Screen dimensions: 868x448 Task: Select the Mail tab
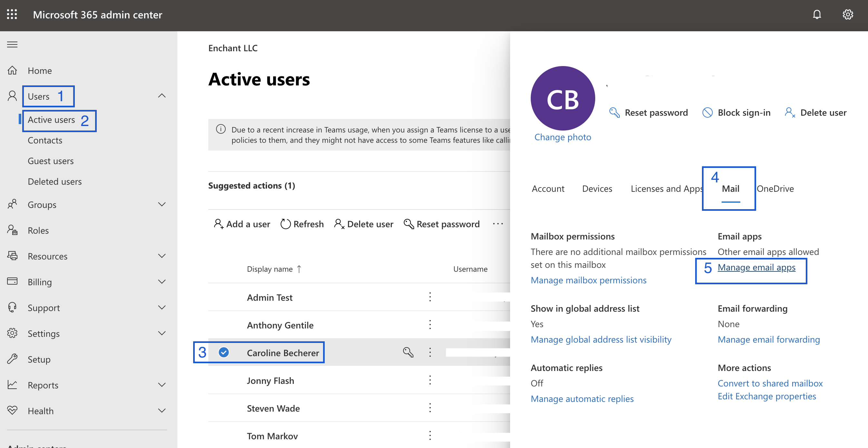(731, 189)
